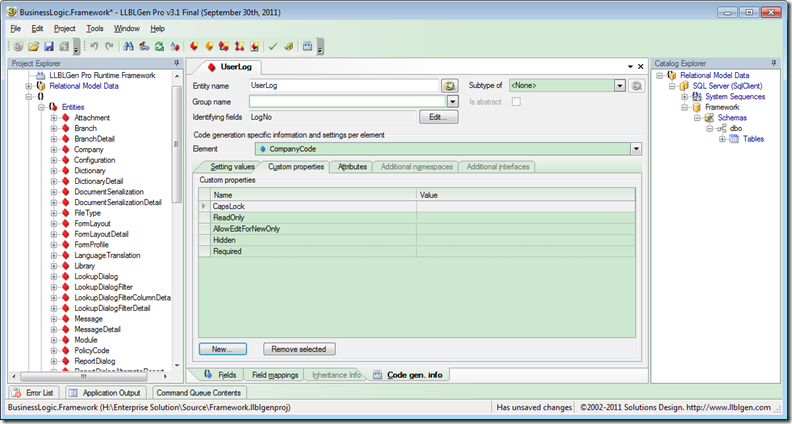Save the project with the floppy disk icon
This screenshot has width=792, height=424.
48,46
